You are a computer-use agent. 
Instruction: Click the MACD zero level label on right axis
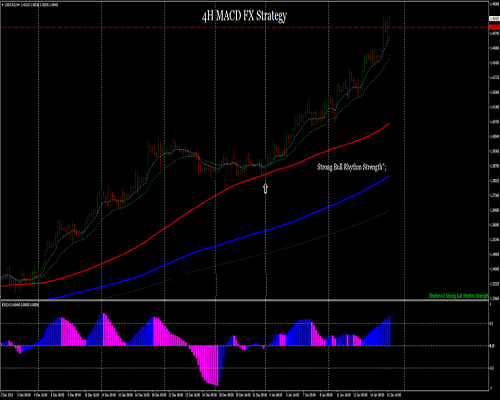(492, 346)
